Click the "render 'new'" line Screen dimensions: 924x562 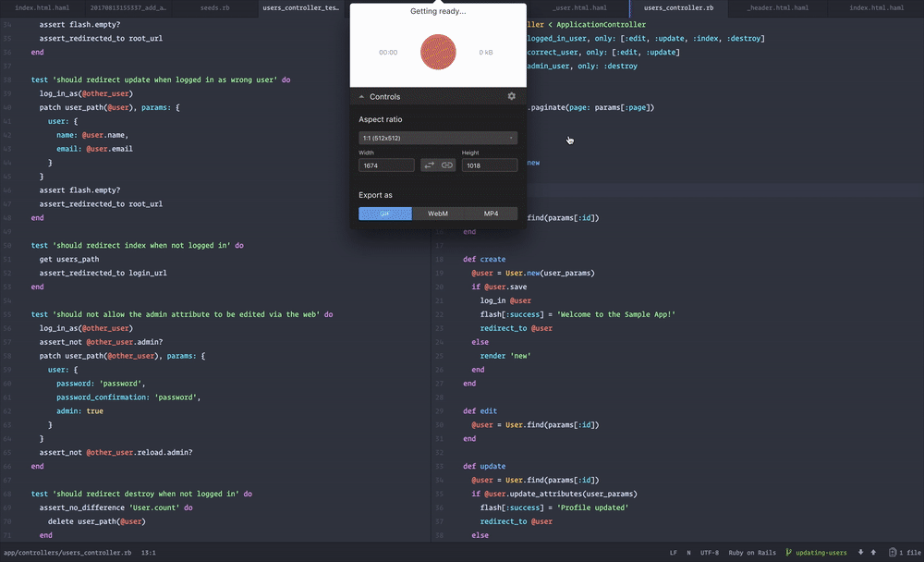coord(505,356)
